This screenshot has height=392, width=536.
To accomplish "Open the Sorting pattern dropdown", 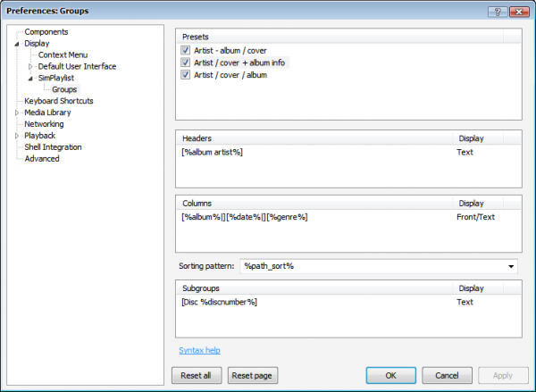I will [x=510, y=266].
